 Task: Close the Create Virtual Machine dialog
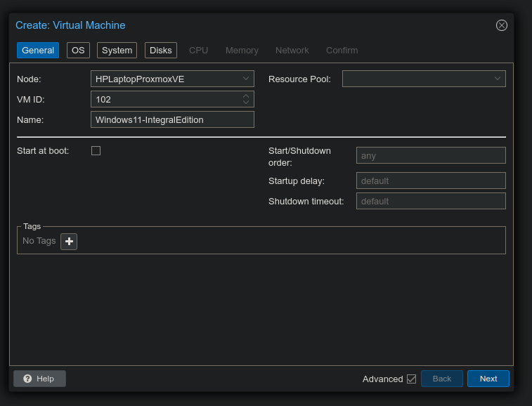point(501,25)
